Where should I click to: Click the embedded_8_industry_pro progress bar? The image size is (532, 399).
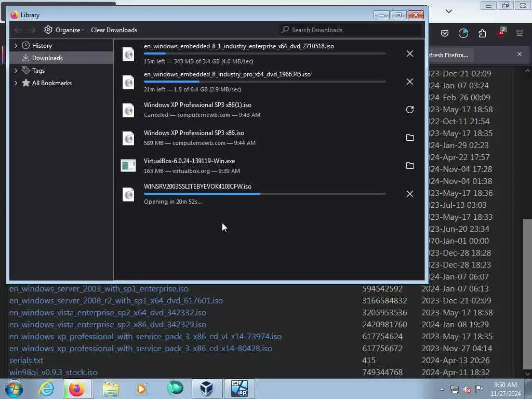coord(265,82)
